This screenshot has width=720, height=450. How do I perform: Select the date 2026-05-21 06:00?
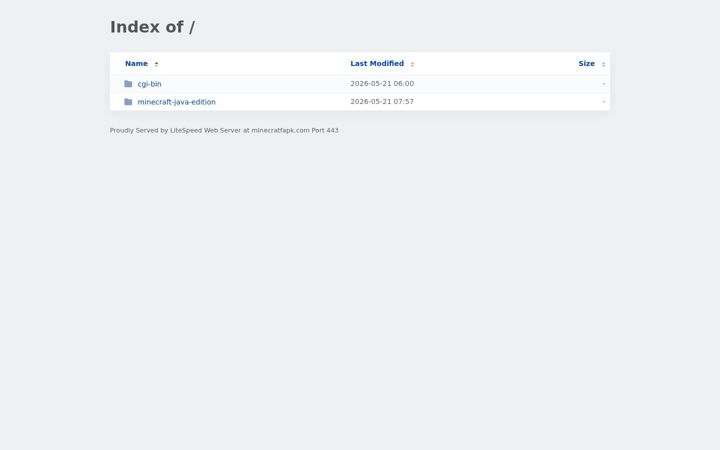382,84
